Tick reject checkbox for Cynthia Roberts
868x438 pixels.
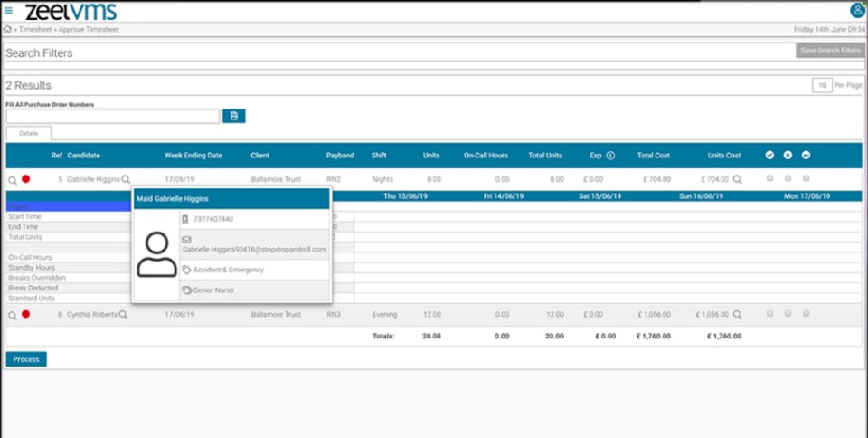click(788, 313)
